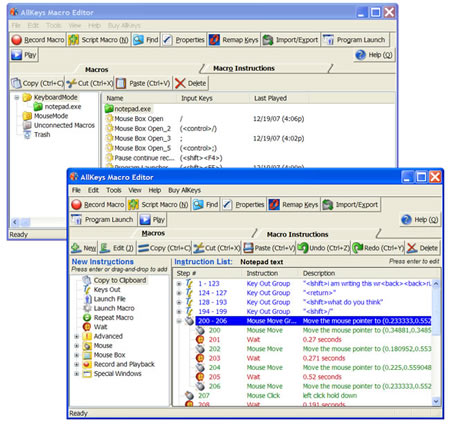
Task: Click Play in the front window toolbar
Action: [x=152, y=219]
